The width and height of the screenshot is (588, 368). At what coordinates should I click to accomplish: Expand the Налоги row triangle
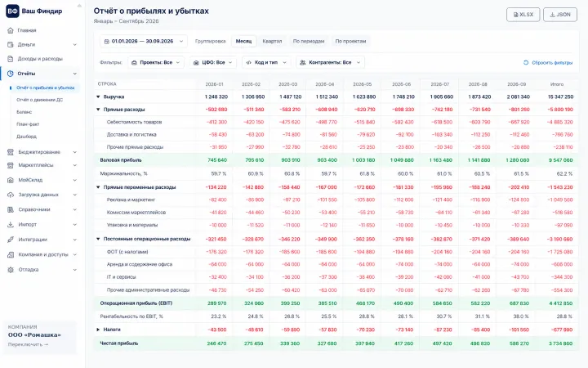pyautogui.click(x=98, y=330)
